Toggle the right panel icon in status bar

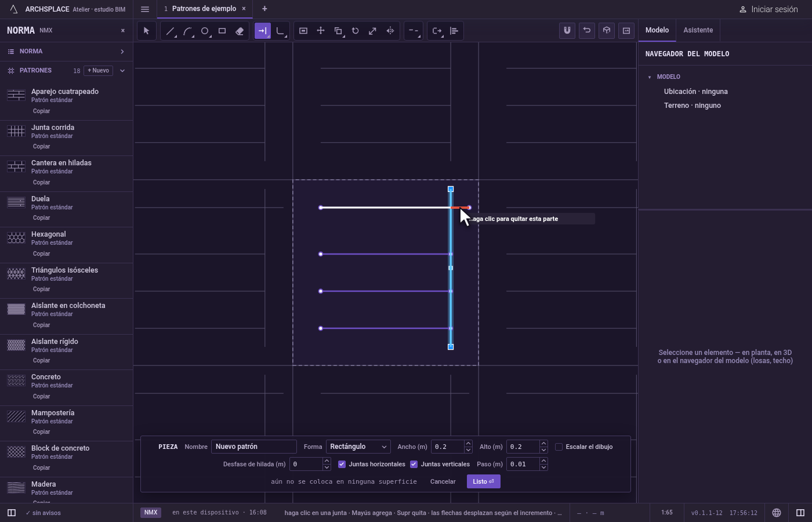(800, 513)
